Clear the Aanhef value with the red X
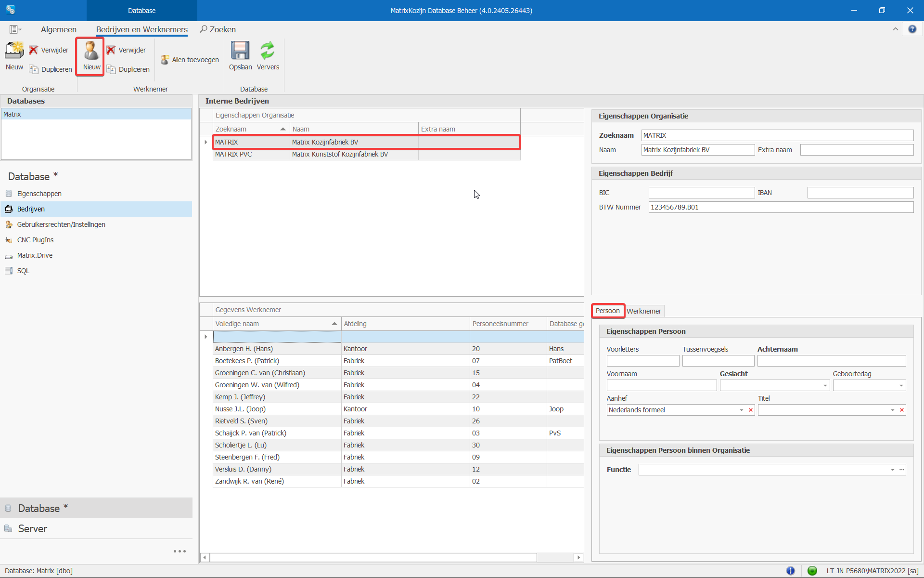This screenshot has height=578, width=924. tap(751, 410)
